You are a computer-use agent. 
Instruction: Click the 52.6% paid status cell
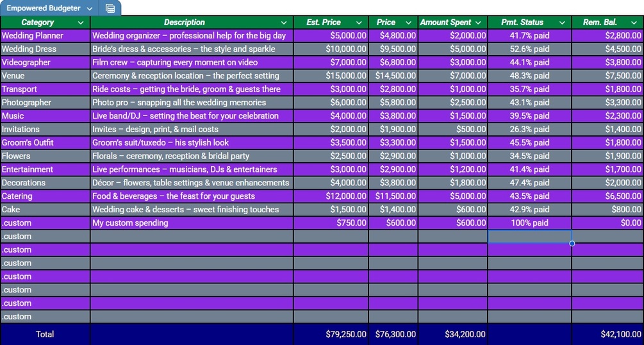(x=529, y=49)
